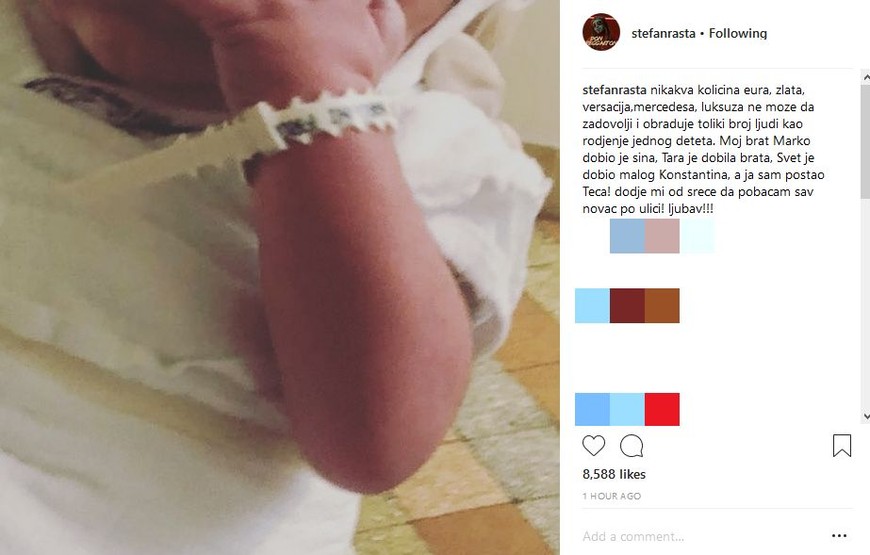This screenshot has width=870, height=555.
Task: Open the three-dot more options menu
Action: click(839, 536)
